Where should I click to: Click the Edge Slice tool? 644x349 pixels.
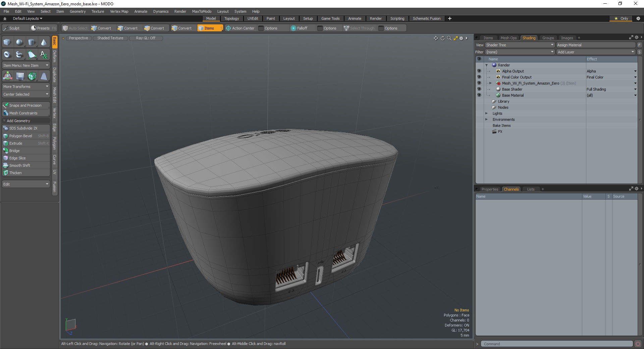[x=26, y=158]
